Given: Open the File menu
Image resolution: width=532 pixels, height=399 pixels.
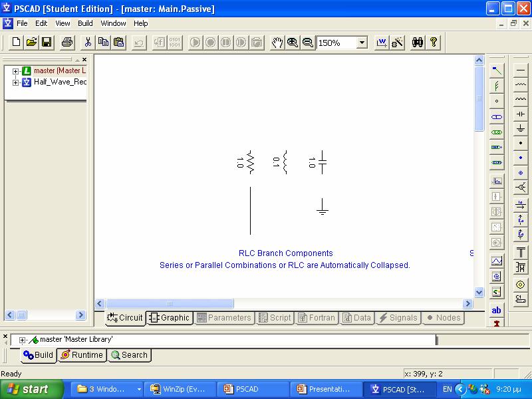Looking at the screenshot, I should pos(22,23).
